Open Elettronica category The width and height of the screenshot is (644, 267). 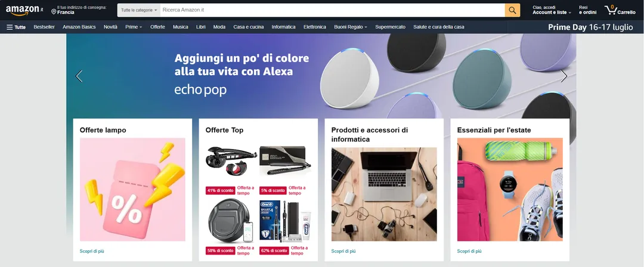(315, 27)
